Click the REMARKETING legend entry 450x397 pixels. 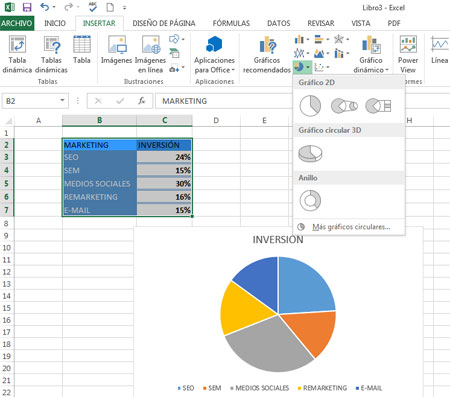point(322,388)
